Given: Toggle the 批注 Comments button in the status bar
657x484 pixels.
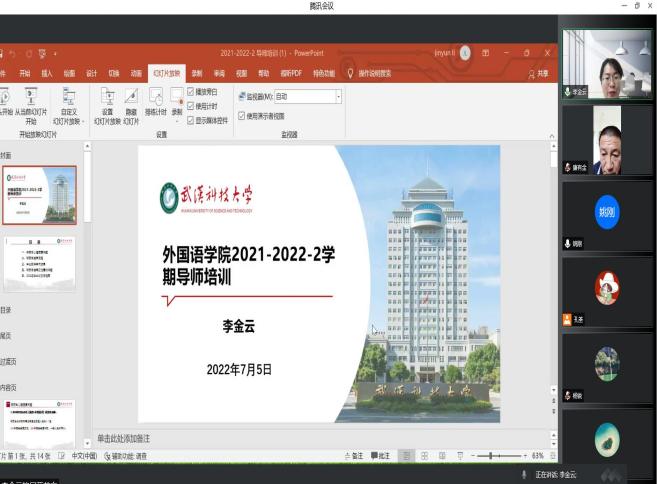Looking at the screenshot, I should (x=380, y=456).
